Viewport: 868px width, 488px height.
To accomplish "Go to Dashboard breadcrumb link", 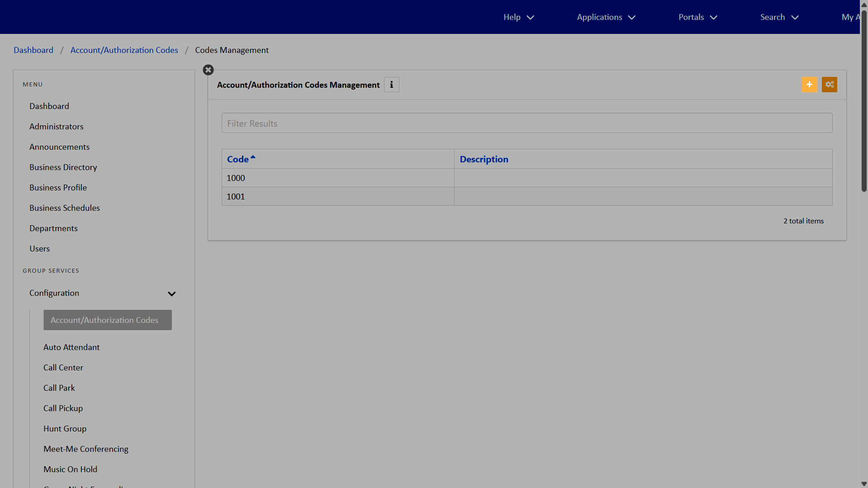I will [33, 50].
